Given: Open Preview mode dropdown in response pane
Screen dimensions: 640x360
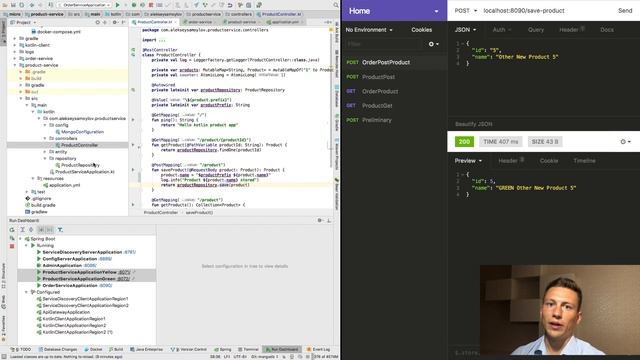Looking at the screenshot, I should coord(468,161).
